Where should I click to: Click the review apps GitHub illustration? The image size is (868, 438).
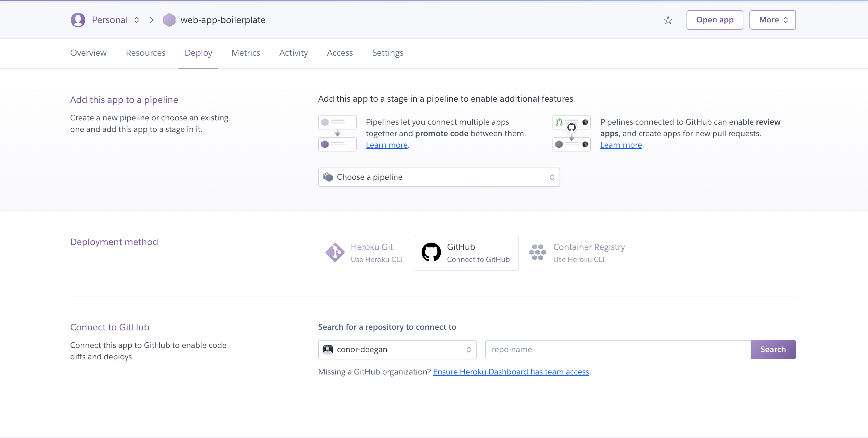coord(572,133)
